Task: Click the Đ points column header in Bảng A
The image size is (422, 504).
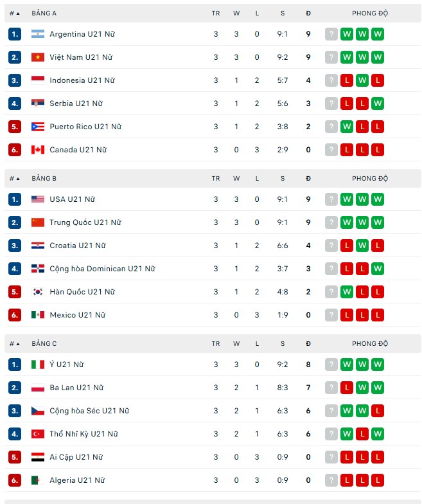Action: (308, 13)
